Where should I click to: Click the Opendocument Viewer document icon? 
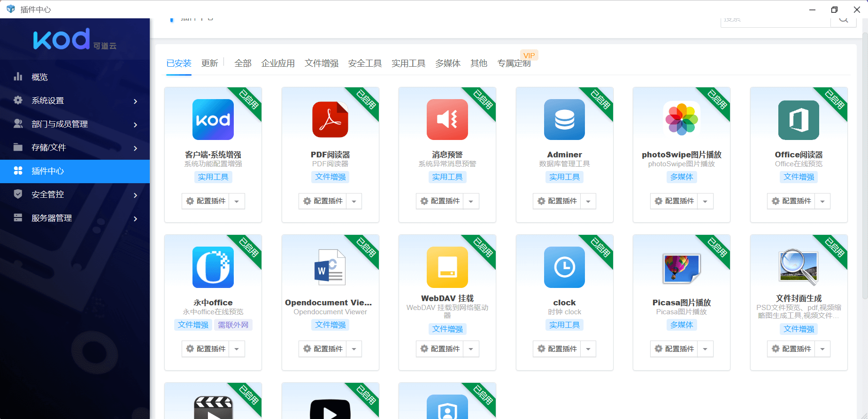coord(330,267)
